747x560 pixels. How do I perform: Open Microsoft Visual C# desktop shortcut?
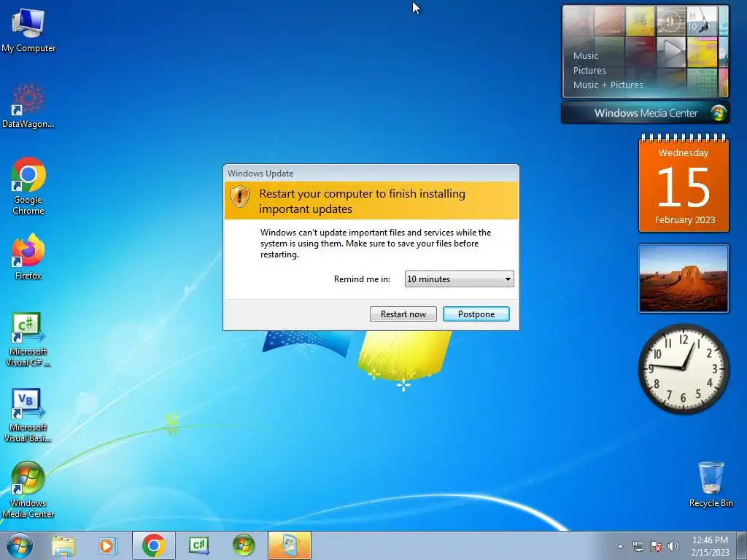(28, 339)
